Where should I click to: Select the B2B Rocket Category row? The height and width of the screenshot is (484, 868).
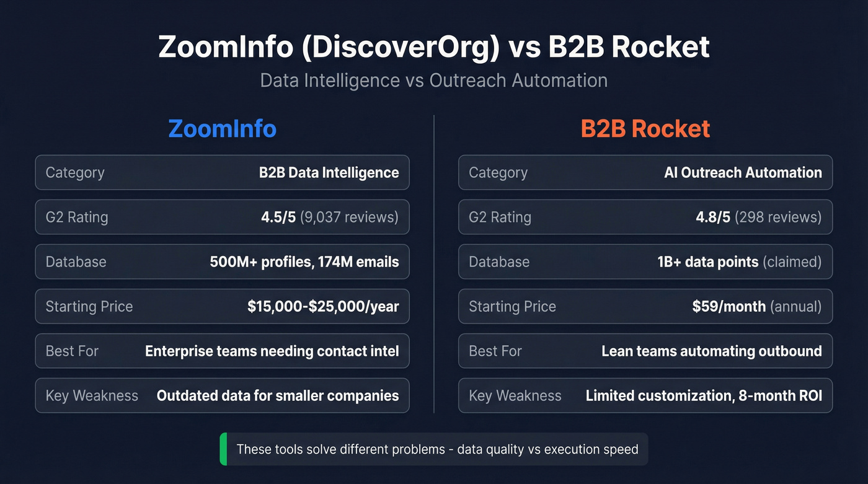pyautogui.click(x=645, y=172)
